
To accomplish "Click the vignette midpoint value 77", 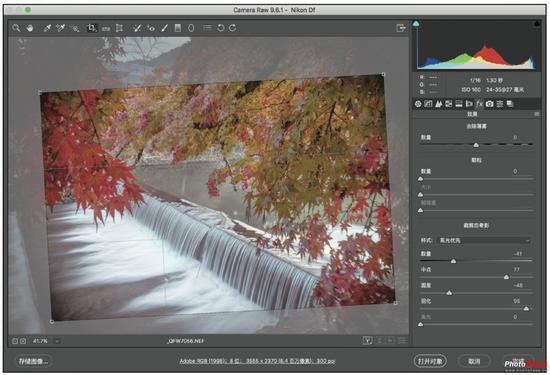I will click(516, 269).
